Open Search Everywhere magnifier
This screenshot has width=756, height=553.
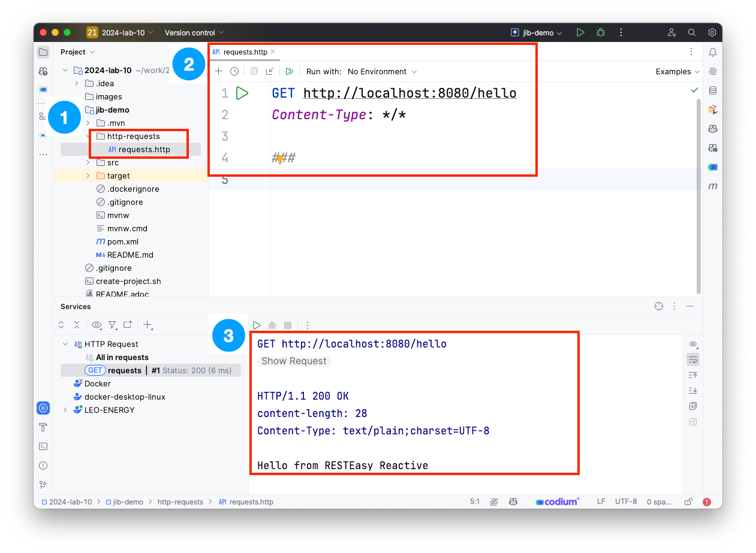point(692,33)
